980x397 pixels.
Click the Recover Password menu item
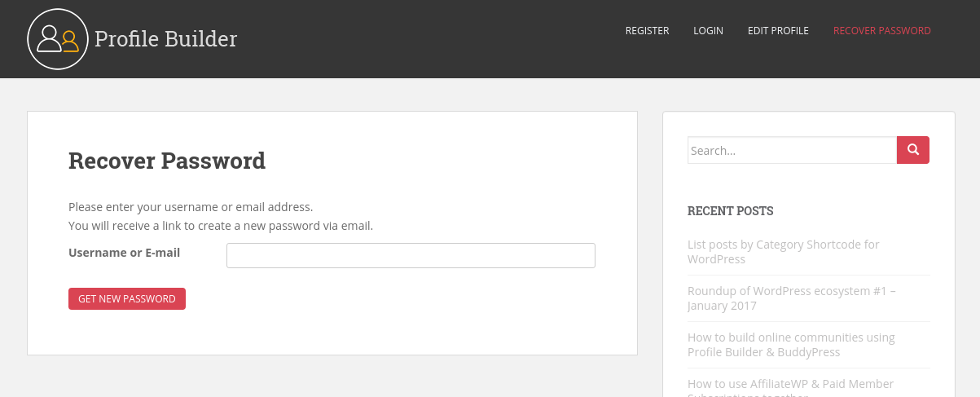(881, 31)
